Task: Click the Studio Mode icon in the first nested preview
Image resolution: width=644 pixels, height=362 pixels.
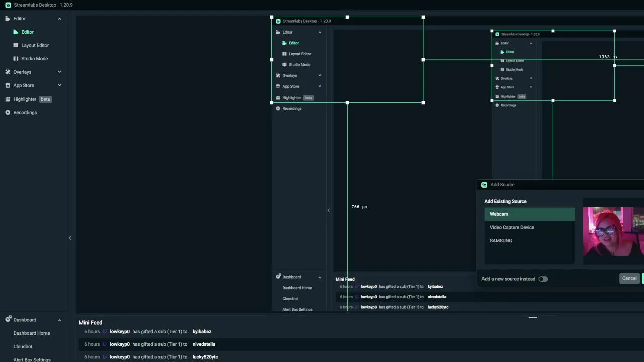Action: [x=284, y=65]
